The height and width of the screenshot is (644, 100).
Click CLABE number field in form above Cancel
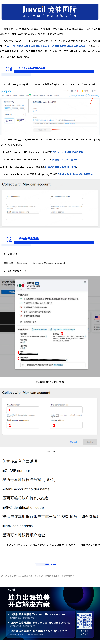point(23,410)
